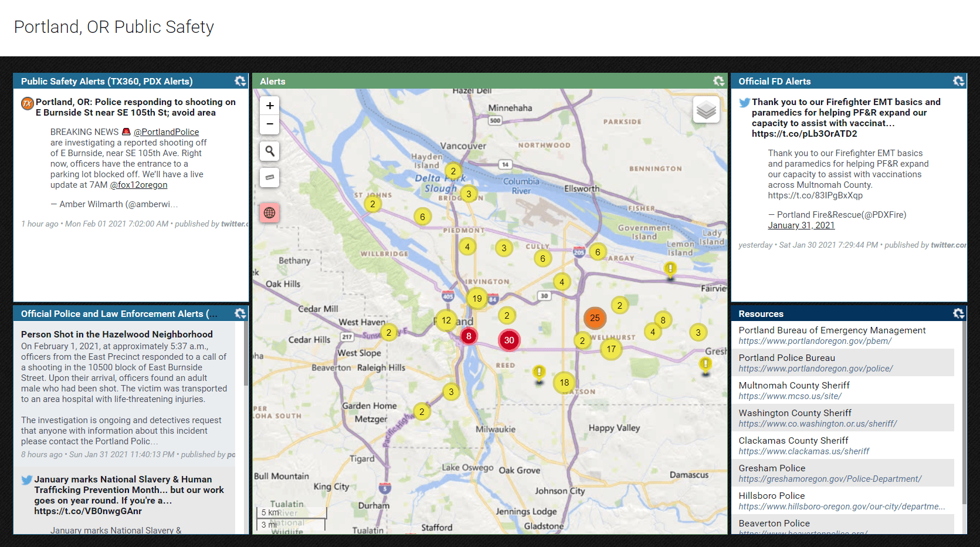
Task: Click the red globe map button
Action: pos(270,212)
